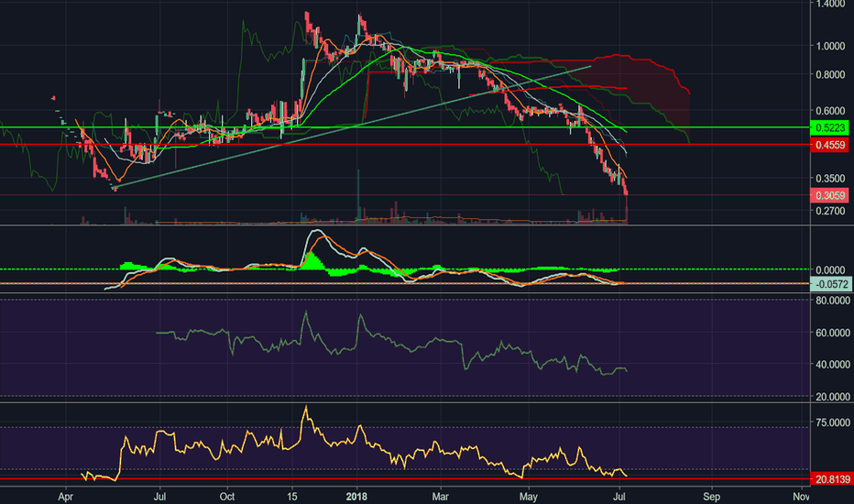Screen dimensions: 854x504
Task: Click the 0.6000 price axis tick
Action: [830, 111]
